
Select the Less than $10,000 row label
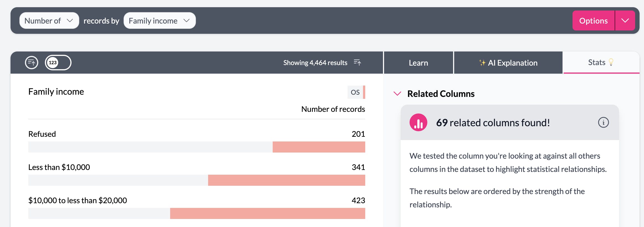pyautogui.click(x=59, y=167)
